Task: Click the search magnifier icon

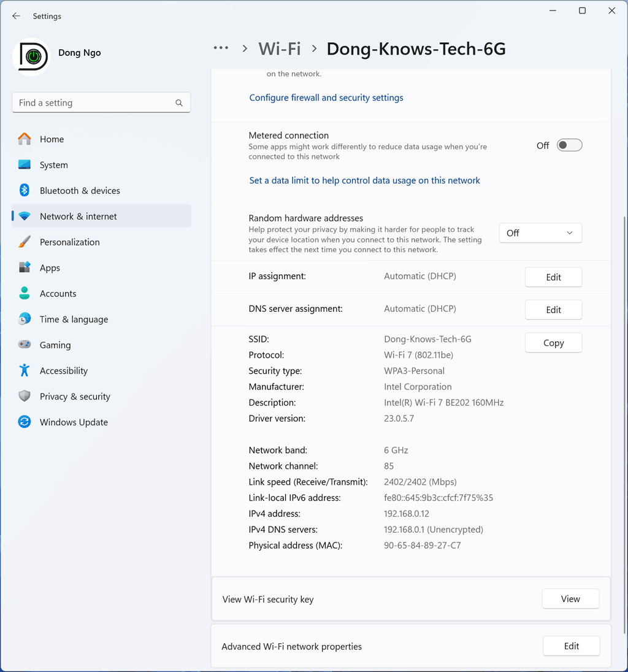Action: click(179, 103)
